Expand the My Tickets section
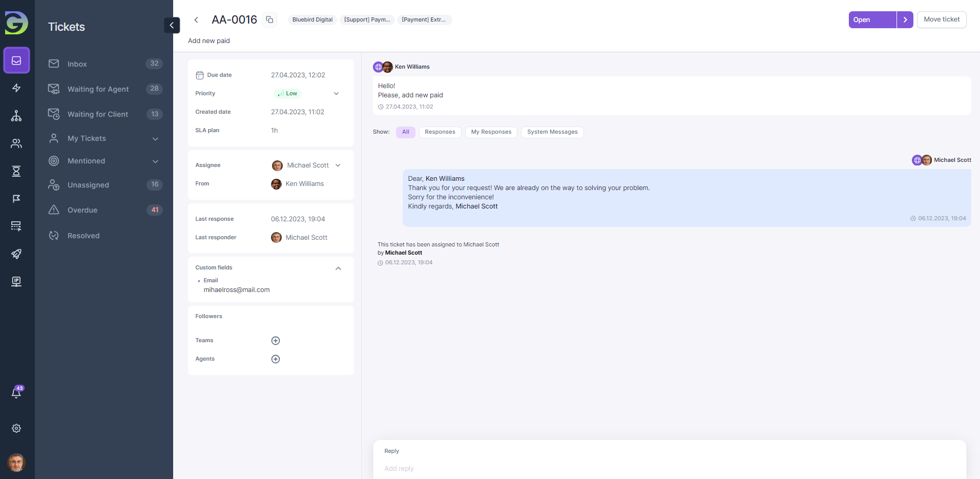The image size is (980, 479). coord(155,139)
